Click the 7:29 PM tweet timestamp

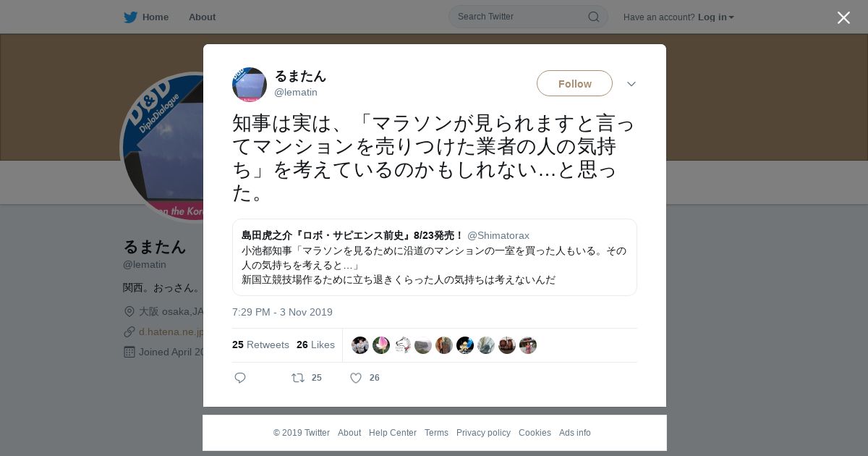click(282, 312)
